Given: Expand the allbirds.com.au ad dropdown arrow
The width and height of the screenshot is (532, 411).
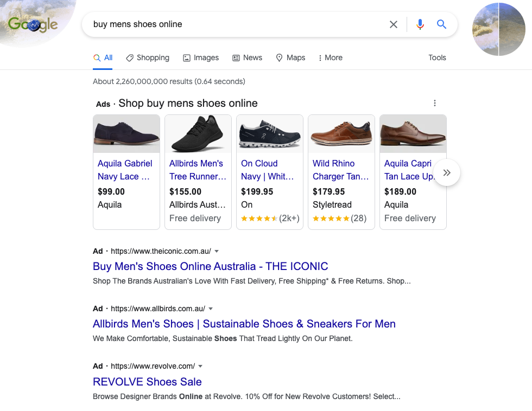Looking at the screenshot, I should click(x=211, y=309).
